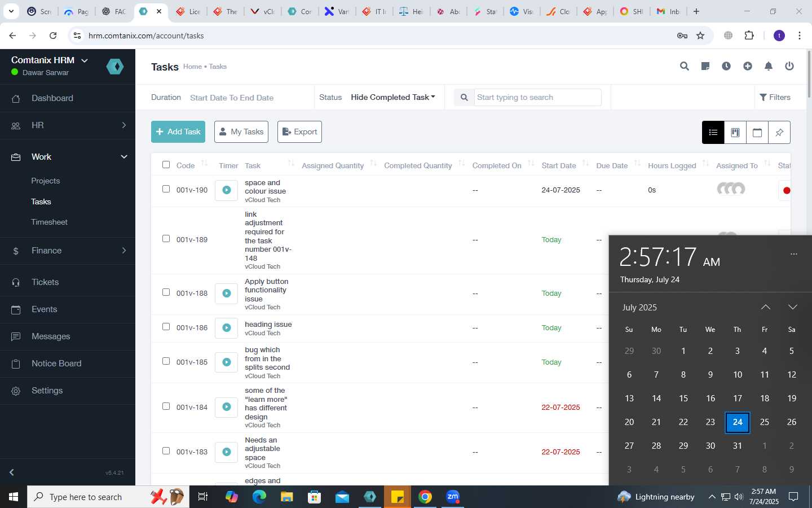Reload the page in the browser
The width and height of the screenshot is (812, 508).
coord(53,36)
